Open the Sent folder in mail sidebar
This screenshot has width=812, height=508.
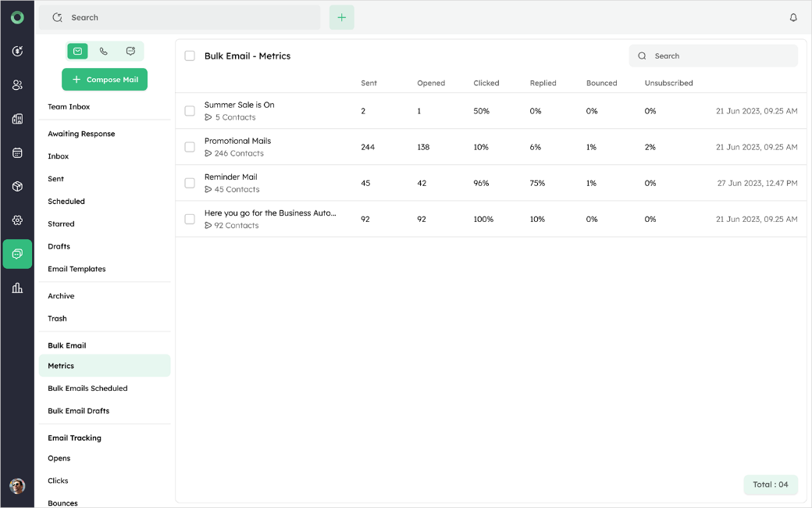[56, 179]
